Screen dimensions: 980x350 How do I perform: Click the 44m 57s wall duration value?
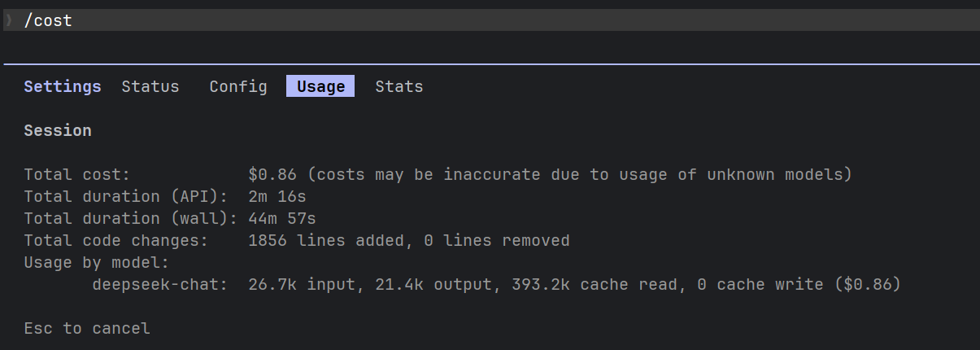coord(282,218)
